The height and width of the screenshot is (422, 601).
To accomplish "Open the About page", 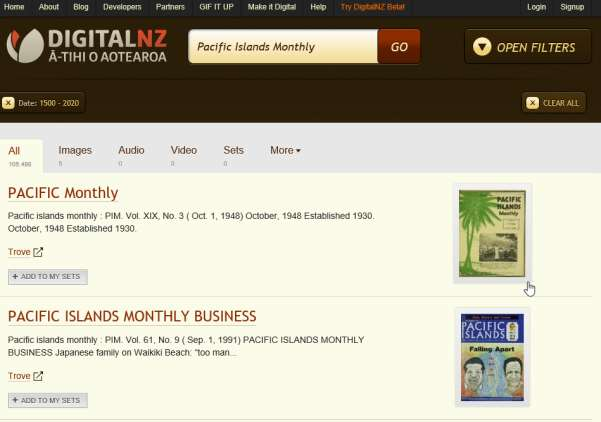I will pos(49,7).
